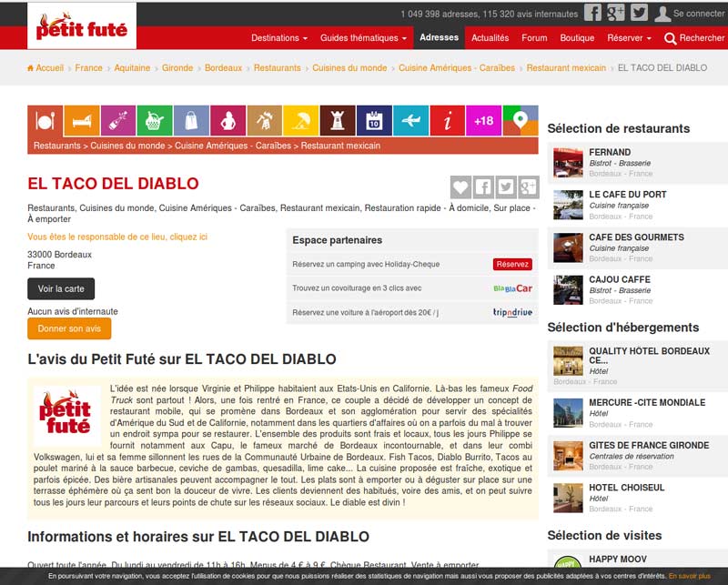
Task: Share the restaurant on Facebook
Action: tap(483, 187)
